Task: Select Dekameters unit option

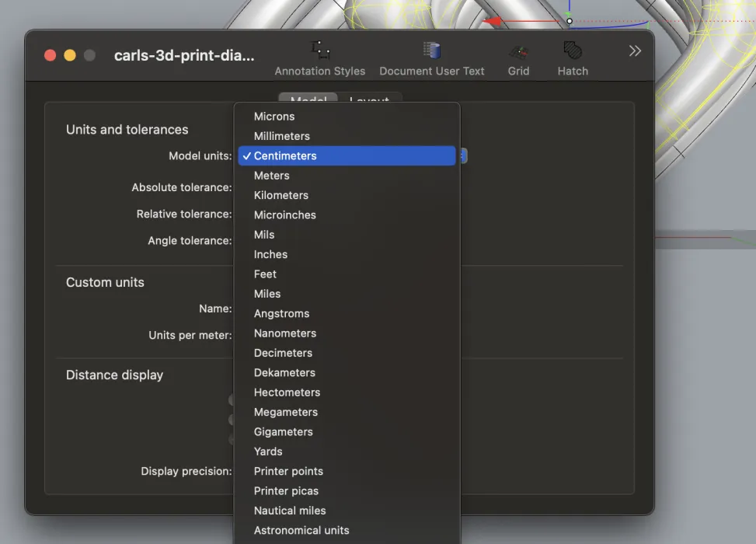Action: point(347,373)
